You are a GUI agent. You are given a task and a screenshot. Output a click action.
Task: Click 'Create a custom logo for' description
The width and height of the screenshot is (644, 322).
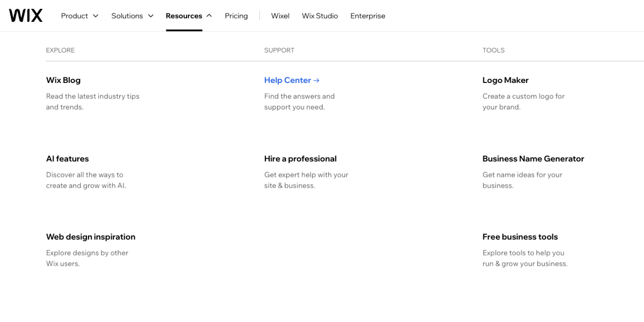(x=523, y=96)
